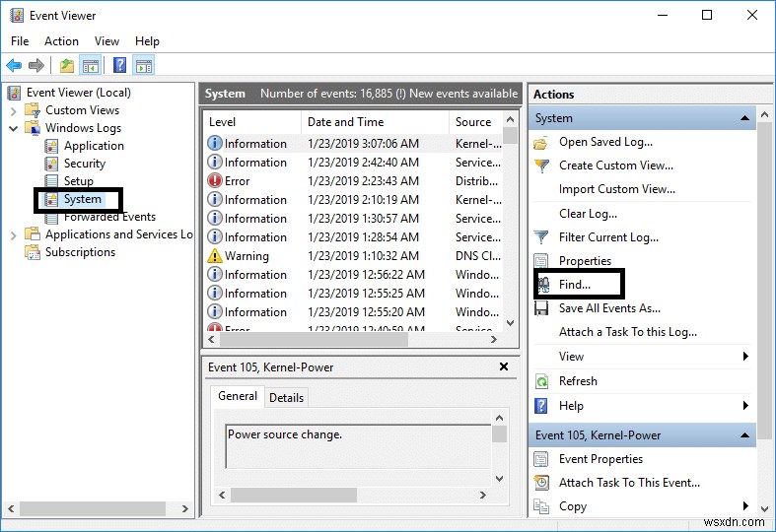Click the Open Saved Log folder icon
Image resolution: width=776 pixels, height=532 pixels.
541,144
